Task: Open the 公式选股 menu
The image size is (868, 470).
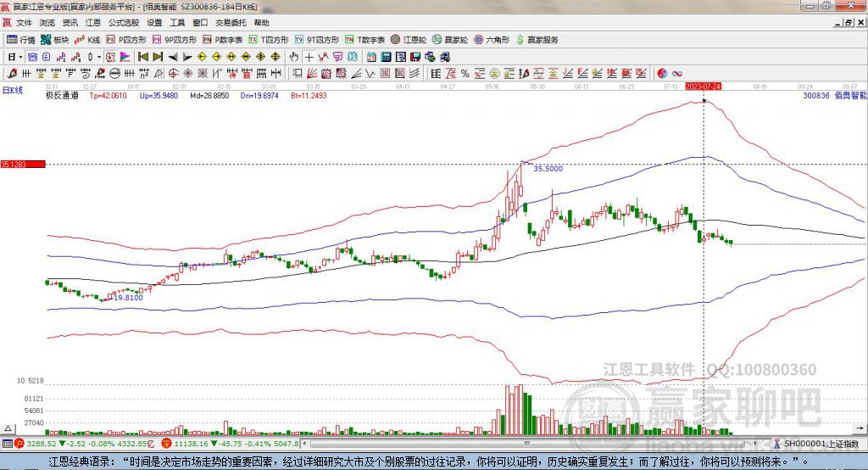Action: 124,23
